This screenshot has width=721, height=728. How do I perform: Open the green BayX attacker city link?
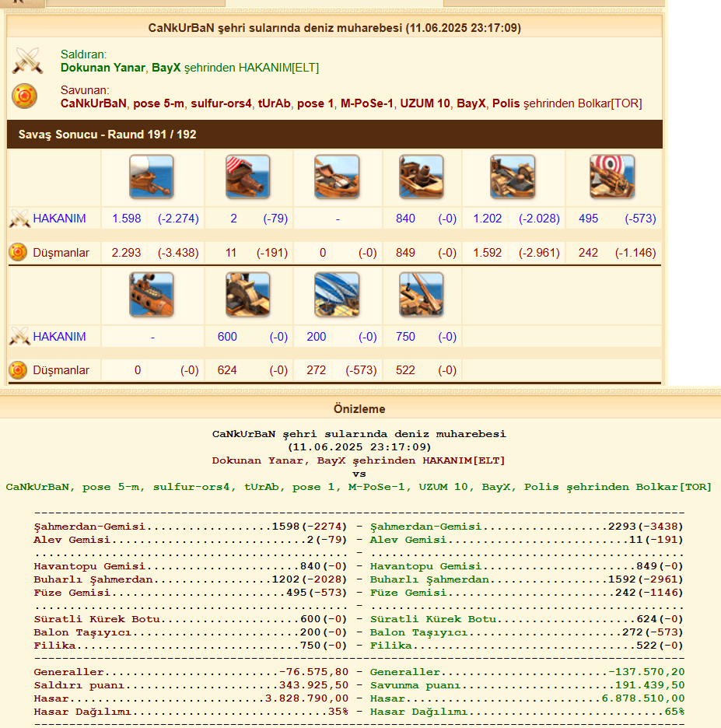pyautogui.click(x=166, y=68)
